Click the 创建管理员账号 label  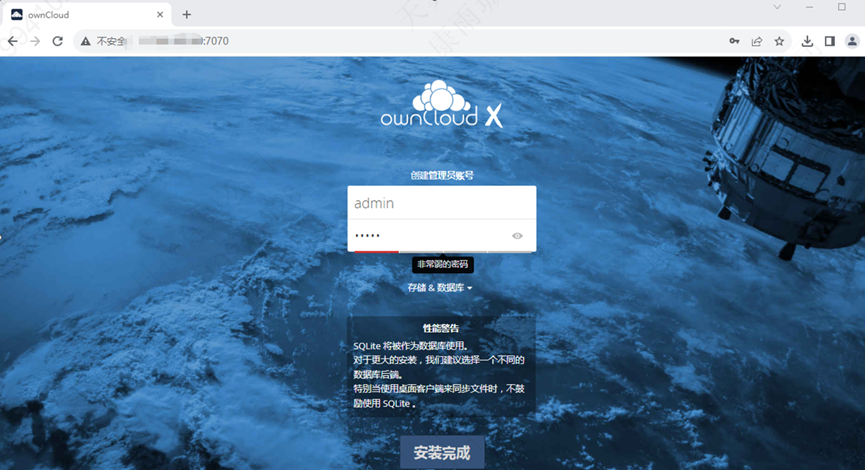(x=442, y=175)
